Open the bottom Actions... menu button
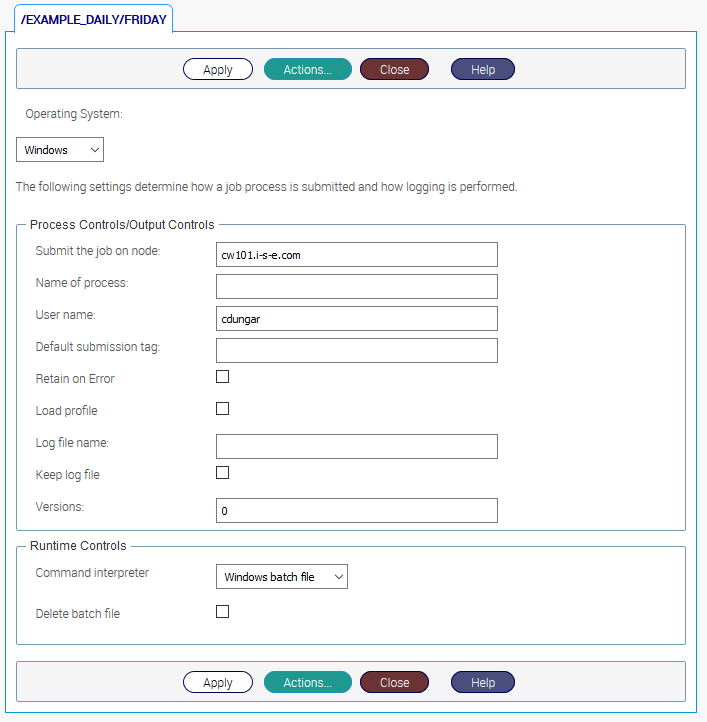Viewport: 707px width, 722px height. tap(307, 682)
